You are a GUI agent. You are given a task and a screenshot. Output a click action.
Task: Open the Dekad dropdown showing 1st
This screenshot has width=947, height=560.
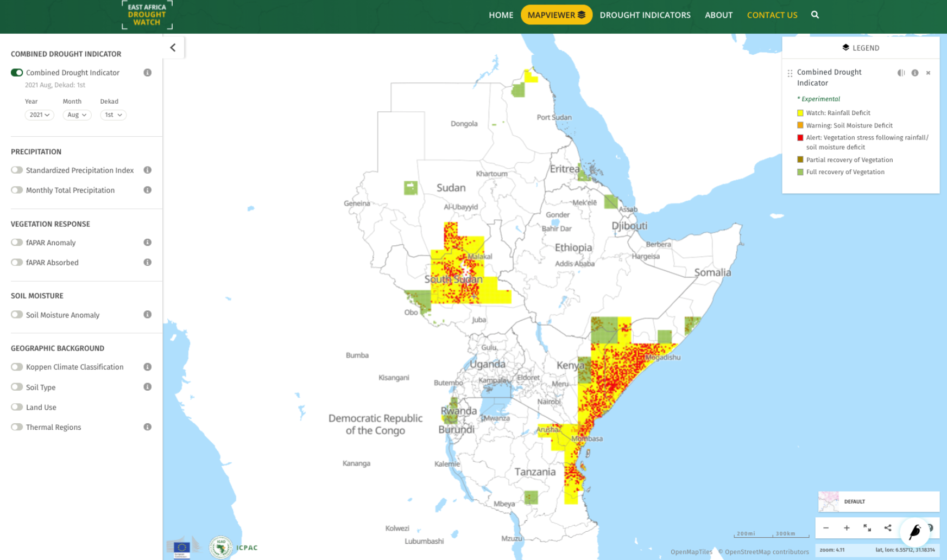113,114
